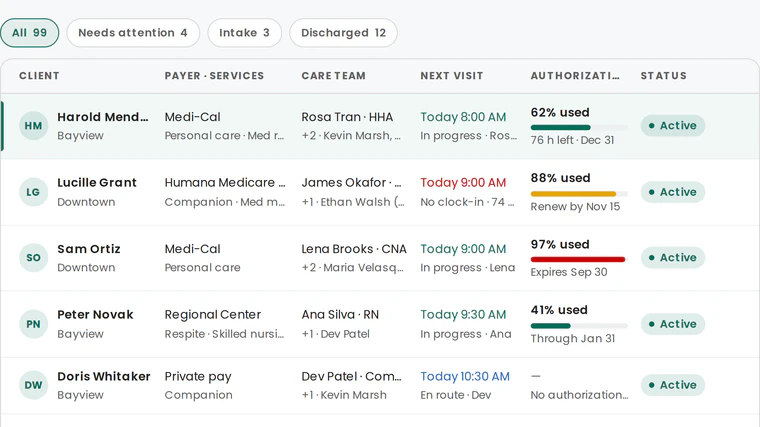The image size is (760, 427).
Task: Show the Discharged 12 clients
Action: 343,33
